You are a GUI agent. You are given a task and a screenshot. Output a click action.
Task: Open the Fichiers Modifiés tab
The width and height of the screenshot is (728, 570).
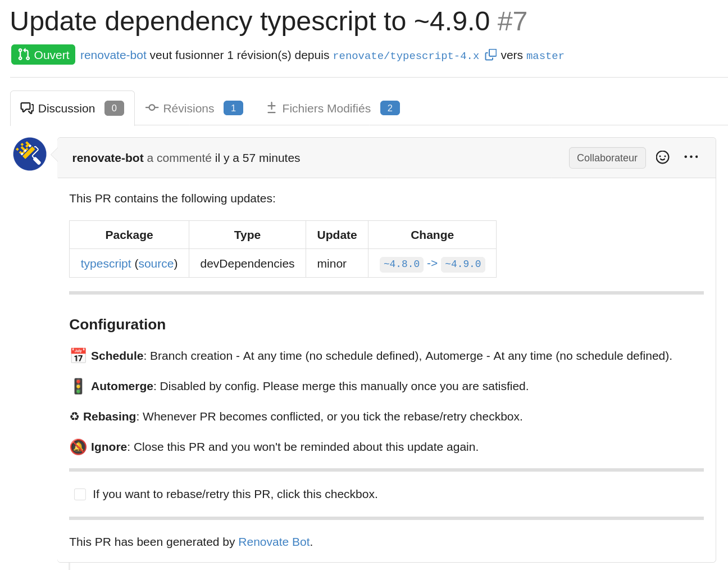tap(326, 108)
